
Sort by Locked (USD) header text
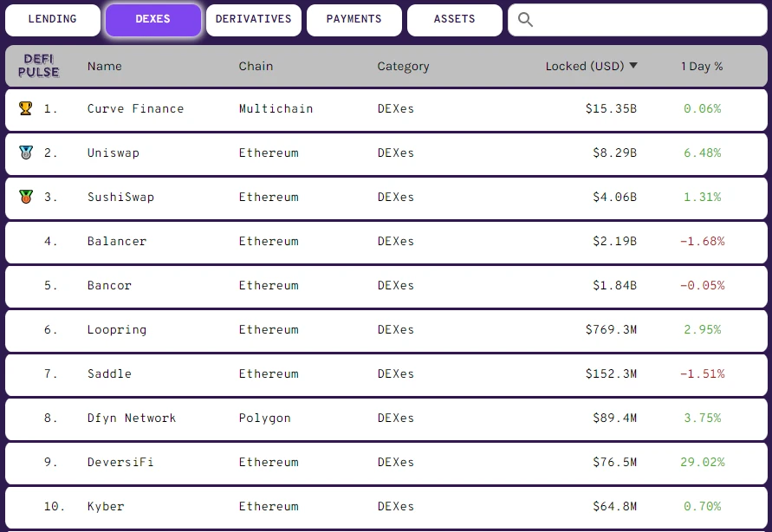(585, 67)
